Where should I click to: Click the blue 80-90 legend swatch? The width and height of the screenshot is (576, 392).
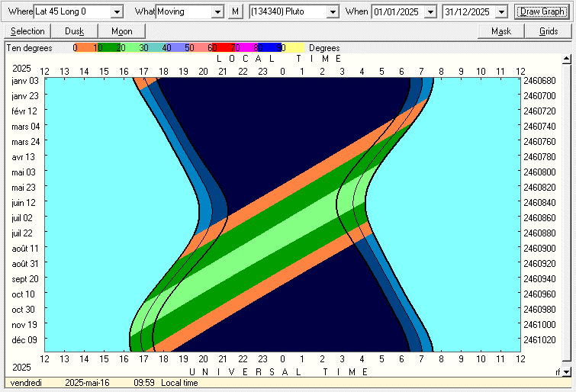click(270, 48)
